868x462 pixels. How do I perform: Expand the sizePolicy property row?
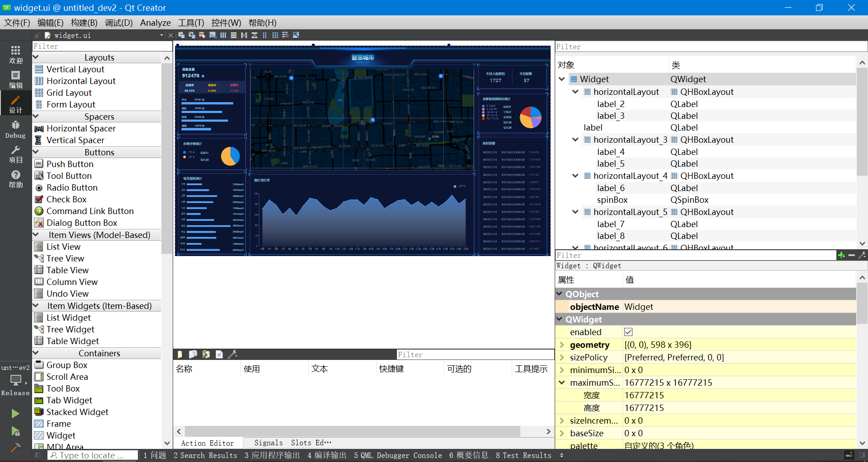(x=562, y=357)
